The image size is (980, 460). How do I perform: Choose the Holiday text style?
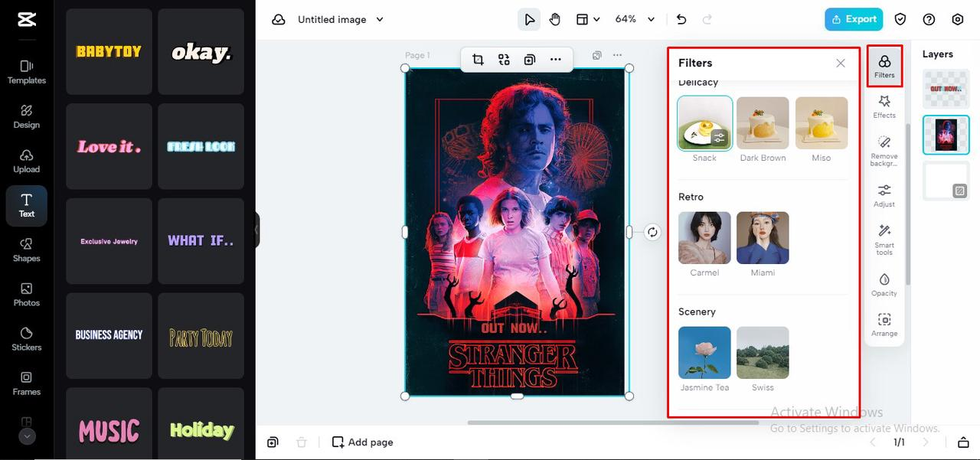click(x=201, y=423)
